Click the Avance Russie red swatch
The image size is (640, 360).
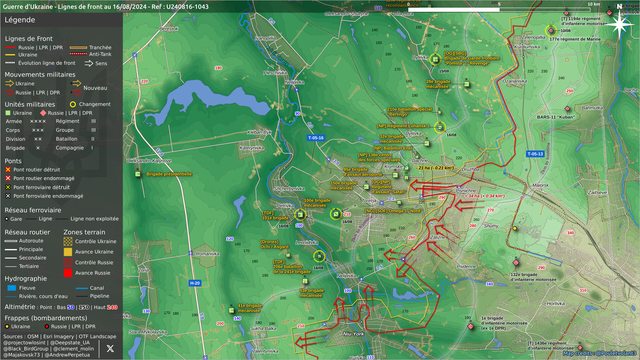click(x=68, y=273)
